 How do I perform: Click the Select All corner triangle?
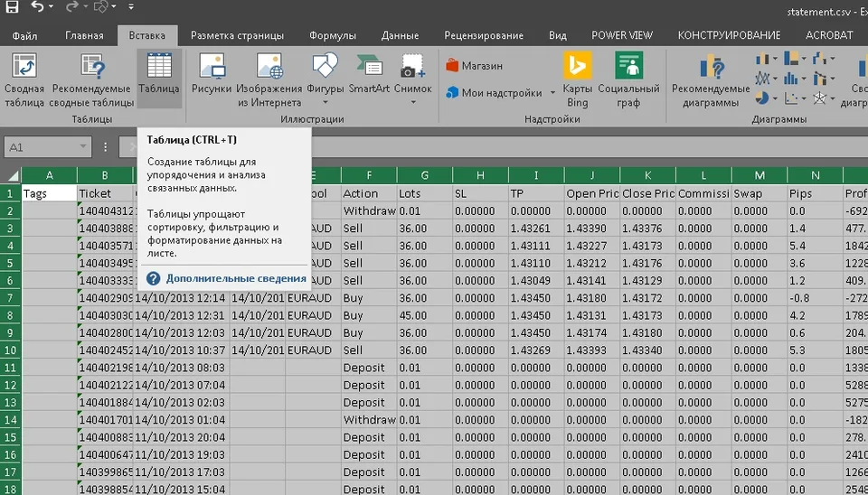12,176
